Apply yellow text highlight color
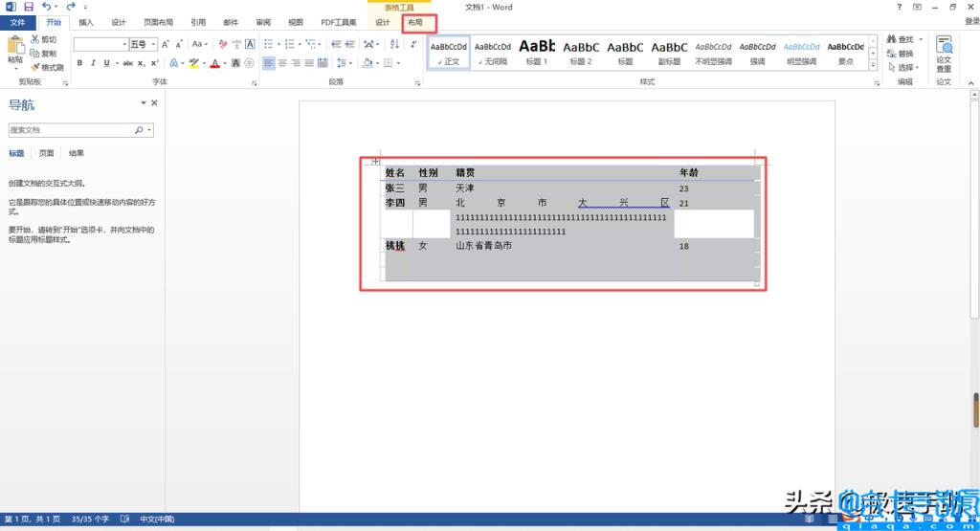Image resolution: width=980 pixels, height=531 pixels. click(x=193, y=63)
